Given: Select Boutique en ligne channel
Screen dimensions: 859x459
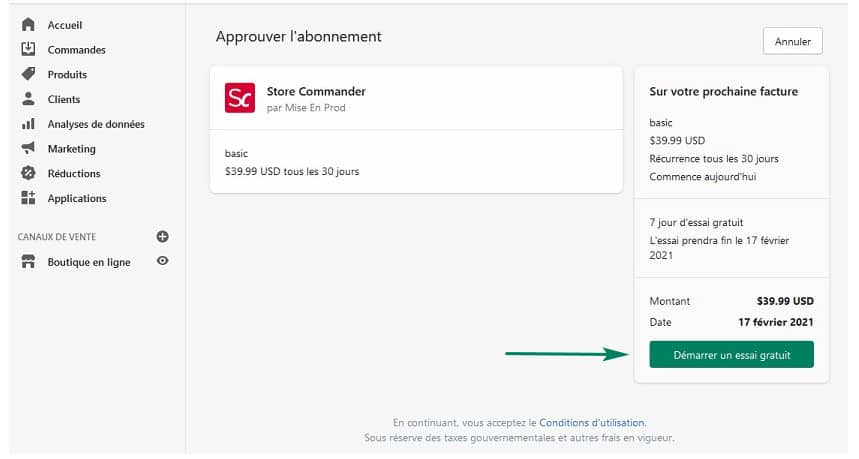Looking at the screenshot, I should (x=89, y=262).
